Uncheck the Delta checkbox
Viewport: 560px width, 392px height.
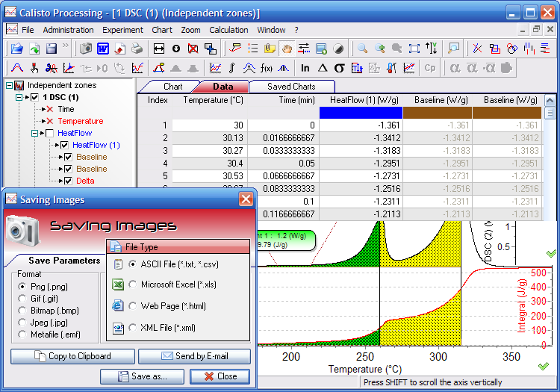[68, 181]
